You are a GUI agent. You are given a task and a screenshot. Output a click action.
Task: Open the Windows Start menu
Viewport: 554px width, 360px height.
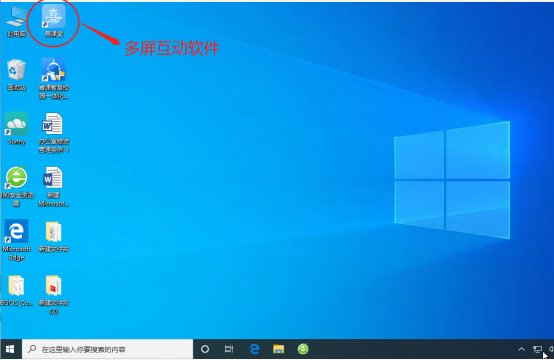click(10, 349)
